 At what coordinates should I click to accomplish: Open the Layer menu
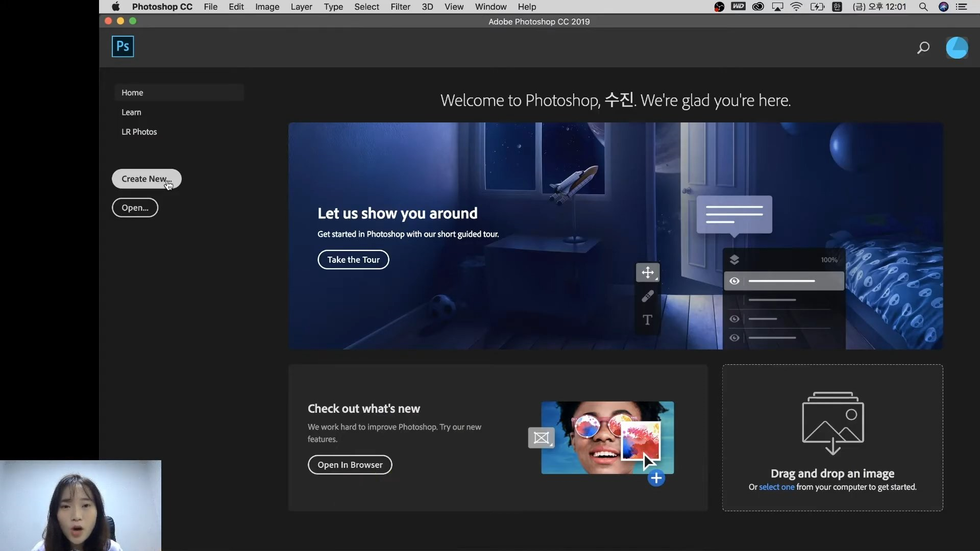[x=301, y=7]
